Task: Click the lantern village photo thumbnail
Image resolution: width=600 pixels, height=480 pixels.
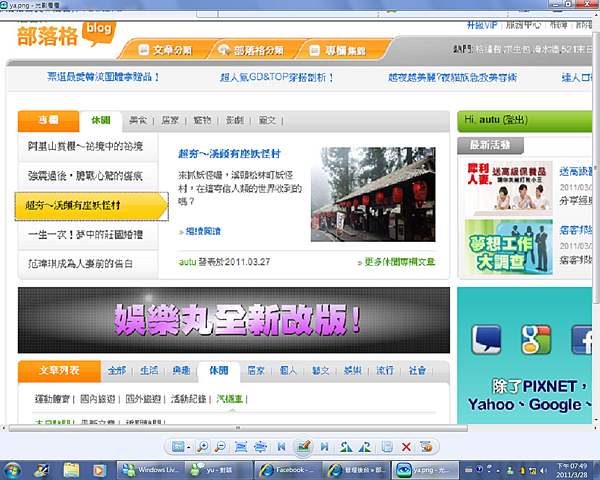Action: (373, 194)
